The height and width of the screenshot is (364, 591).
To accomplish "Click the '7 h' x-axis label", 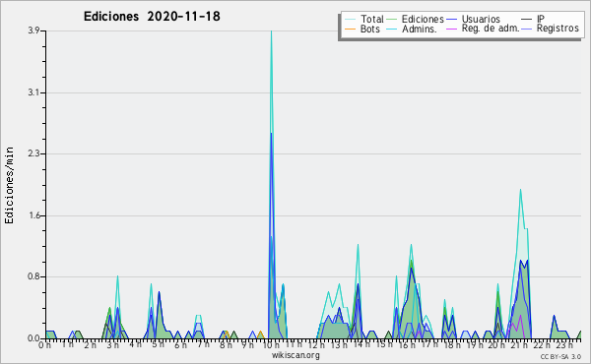I will pos(203,344).
